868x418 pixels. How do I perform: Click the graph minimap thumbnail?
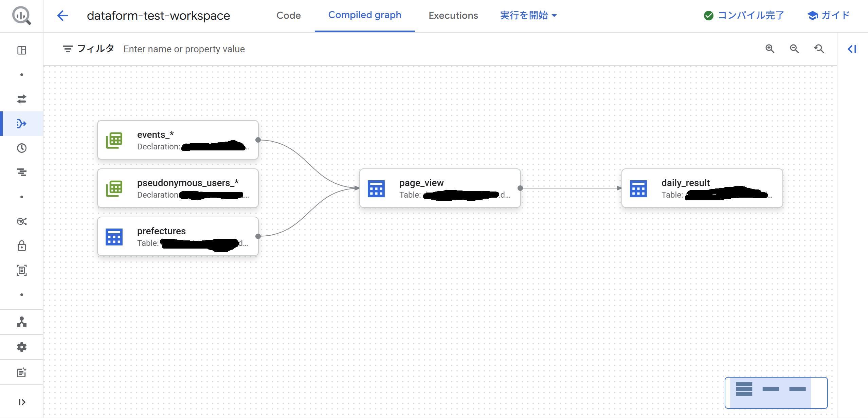776,393
